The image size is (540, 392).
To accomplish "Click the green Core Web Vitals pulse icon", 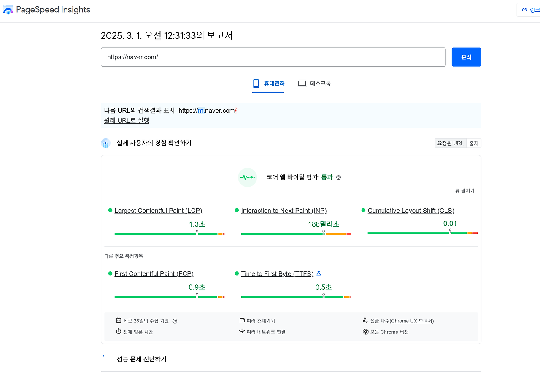I will click(x=248, y=177).
